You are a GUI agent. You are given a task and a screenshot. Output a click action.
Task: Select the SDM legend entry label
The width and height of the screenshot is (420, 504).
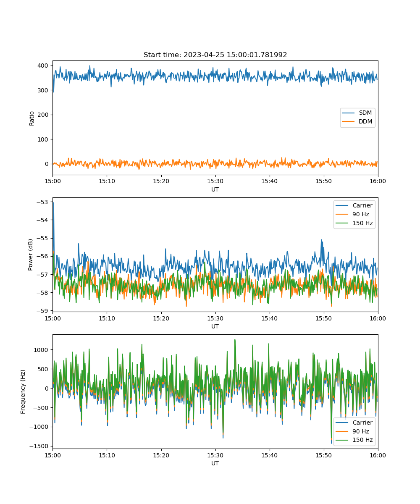pyautogui.click(x=365, y=113)
